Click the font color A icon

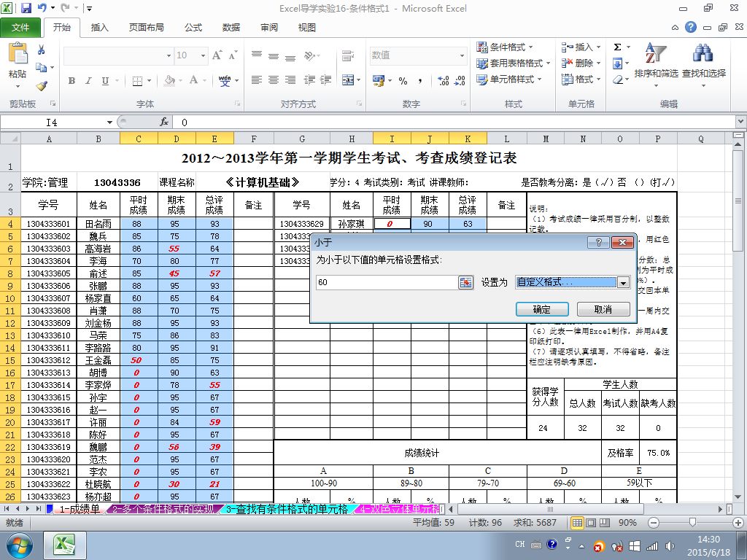pyautogui.click(x=193, y=80)
